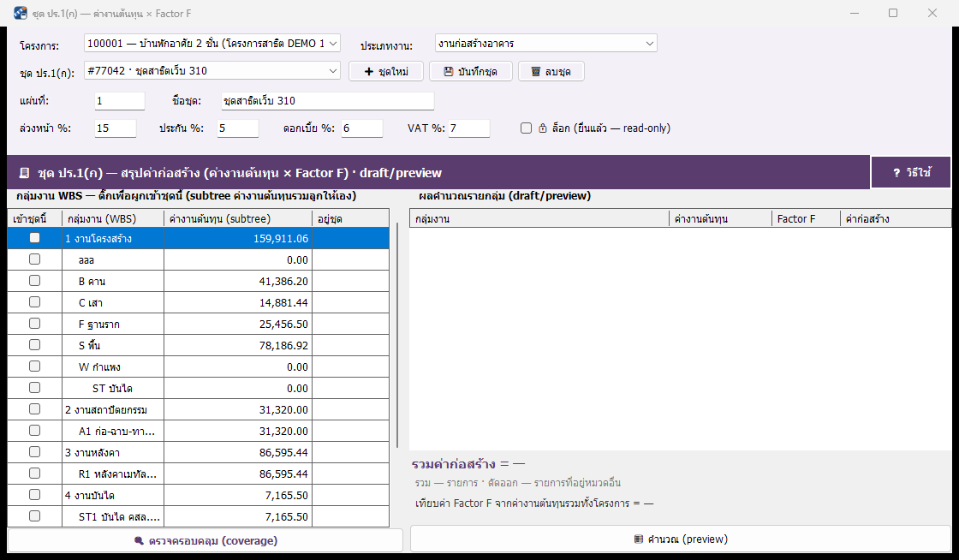Tick the checkbox for S พื้น row
Screen dimensions: 959x560
click(x=35, y=345)
